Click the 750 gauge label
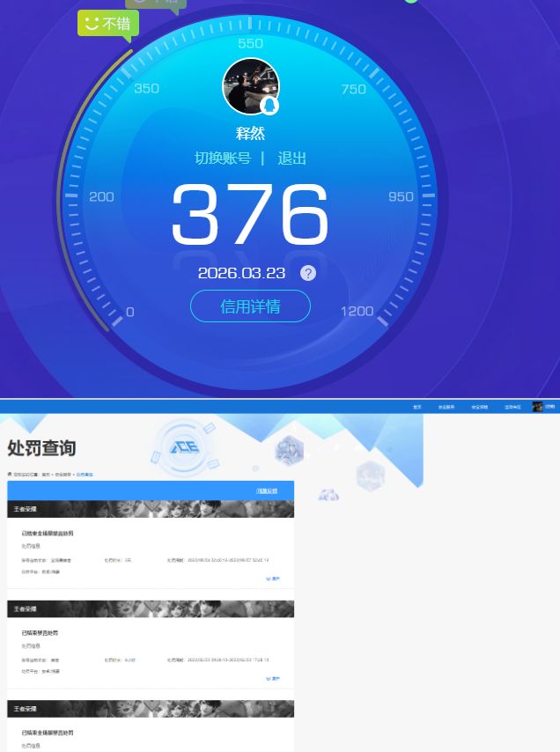The width and height of the screenshot is (560, 752). coord(353,89)
